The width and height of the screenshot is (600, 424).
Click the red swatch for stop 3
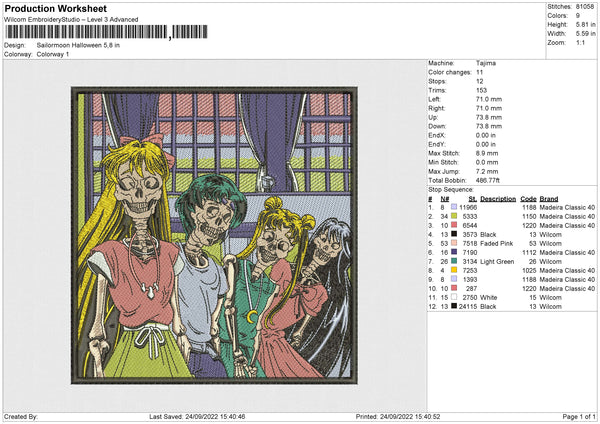pyautogui.click(x=454, y=225)
